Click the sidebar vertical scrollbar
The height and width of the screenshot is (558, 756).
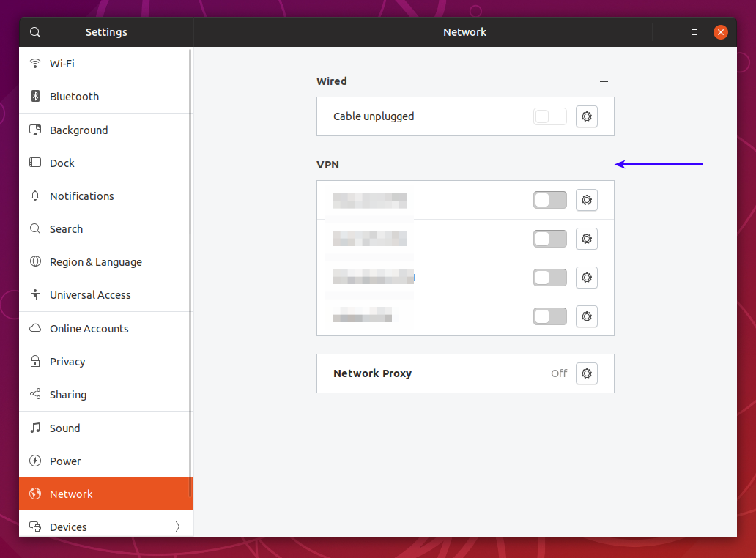click(190, 274)
